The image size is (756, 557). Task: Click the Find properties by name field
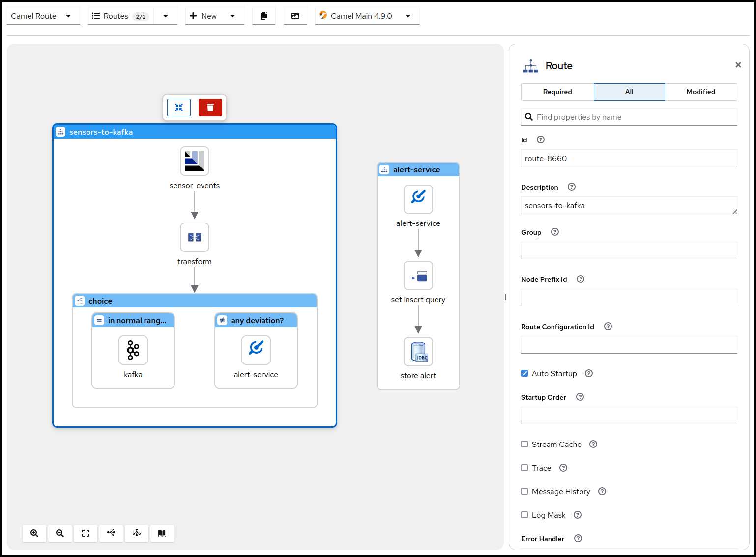click(634, 117)
